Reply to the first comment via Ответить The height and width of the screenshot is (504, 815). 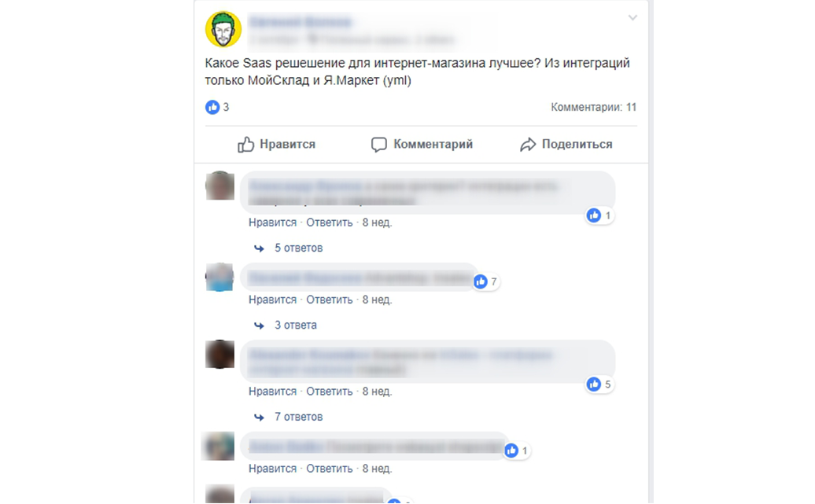329,223
